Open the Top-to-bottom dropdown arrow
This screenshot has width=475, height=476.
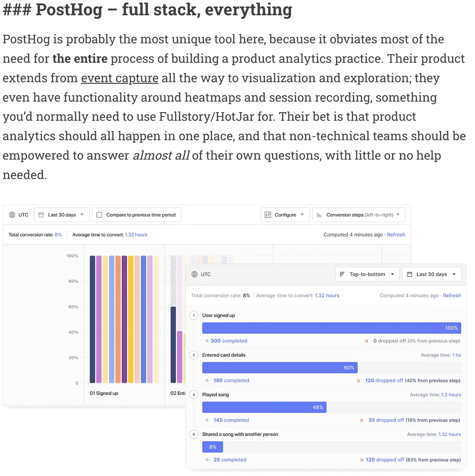point(392,274)
